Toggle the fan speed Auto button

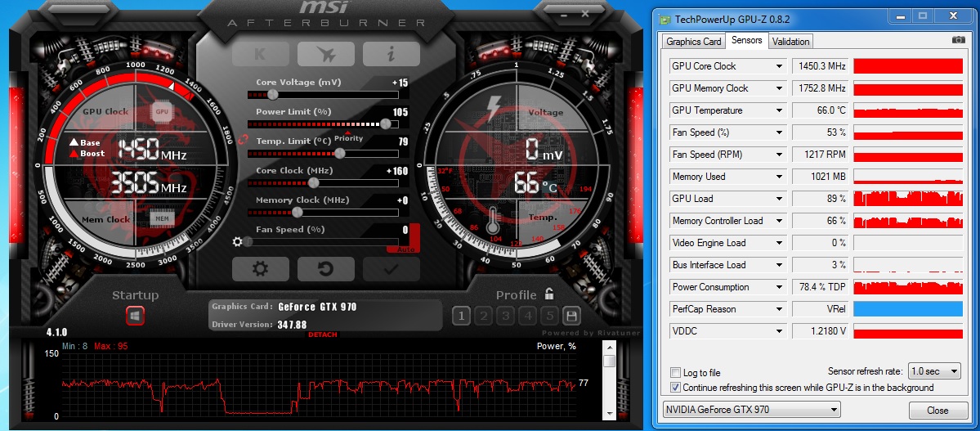pos(405,249)
